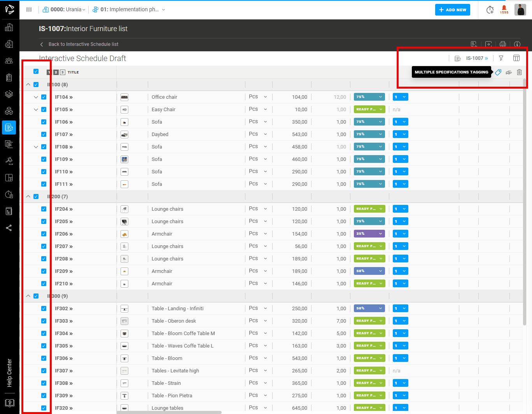The width and height of the screenshot is (532, 414).
Task: Click the blue multiple specifications tagging icon
Action: 498,72
